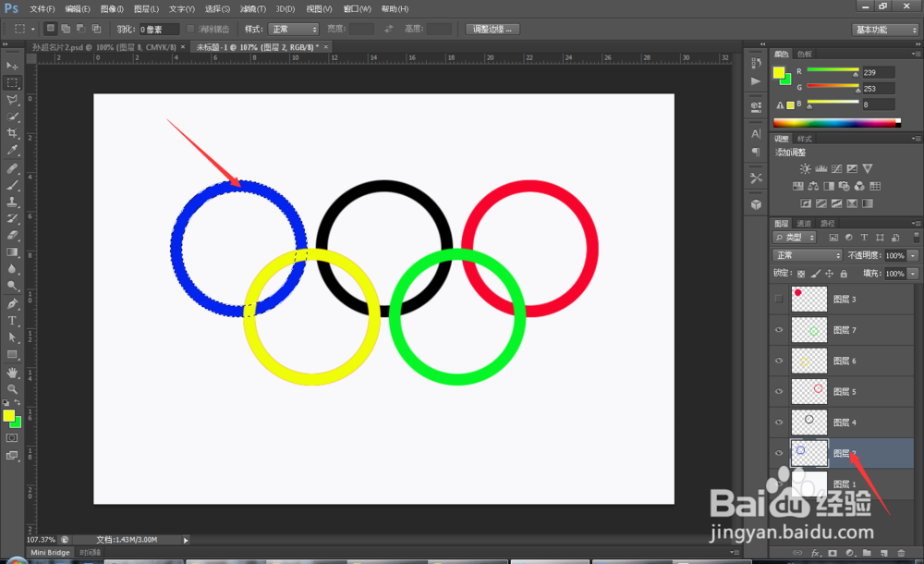This screenshot has width=924, height=564.
Task: Click the Levels adjustment icon
Action: point(821,168)
